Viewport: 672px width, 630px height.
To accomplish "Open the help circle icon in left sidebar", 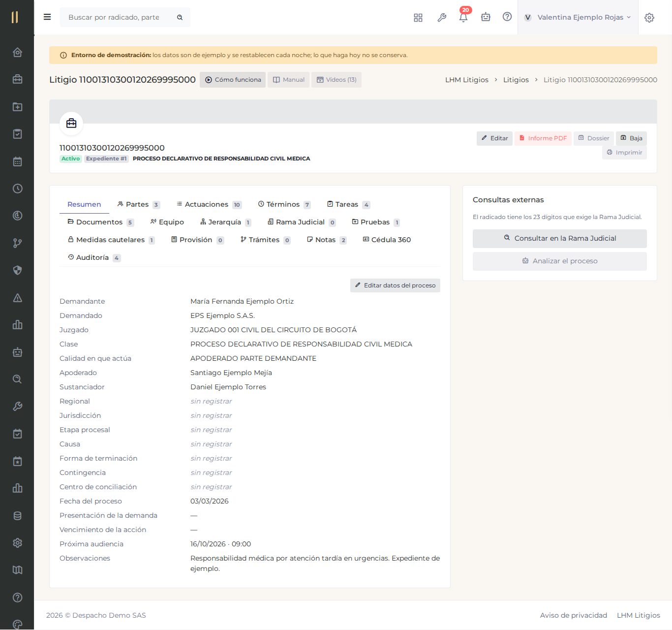I will [17, 598].
